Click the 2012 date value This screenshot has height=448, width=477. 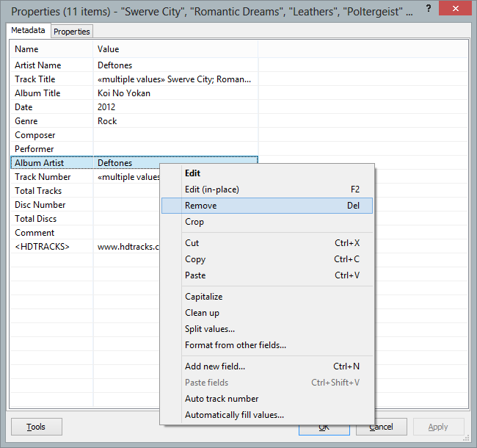pos(106,107)
